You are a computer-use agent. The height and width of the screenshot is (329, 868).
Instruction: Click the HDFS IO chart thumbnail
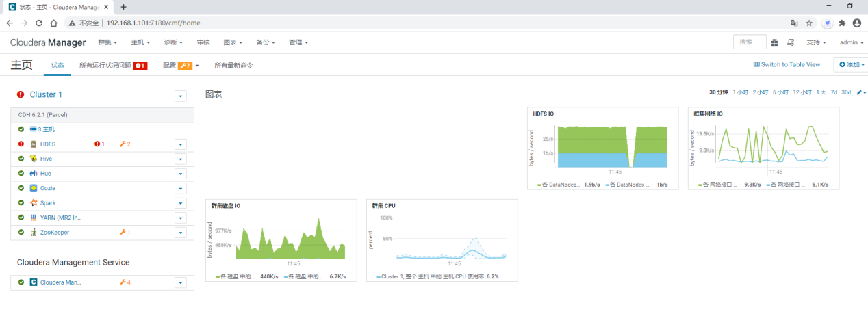(602, 148)
